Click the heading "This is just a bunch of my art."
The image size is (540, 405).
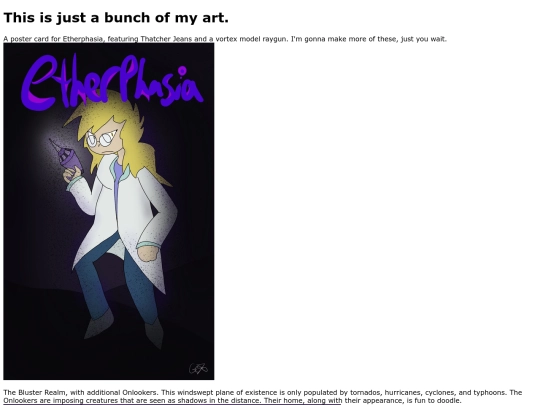pos(116,18)
